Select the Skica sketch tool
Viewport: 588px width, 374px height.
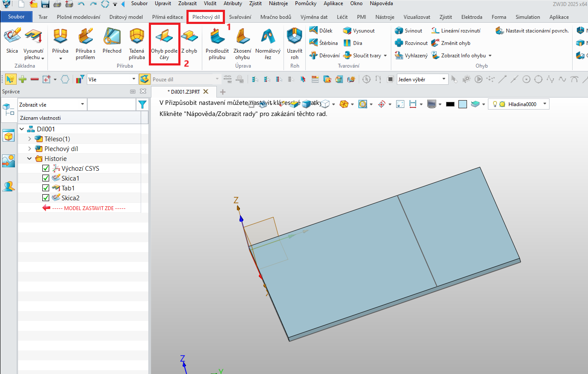tap(12, 41)
